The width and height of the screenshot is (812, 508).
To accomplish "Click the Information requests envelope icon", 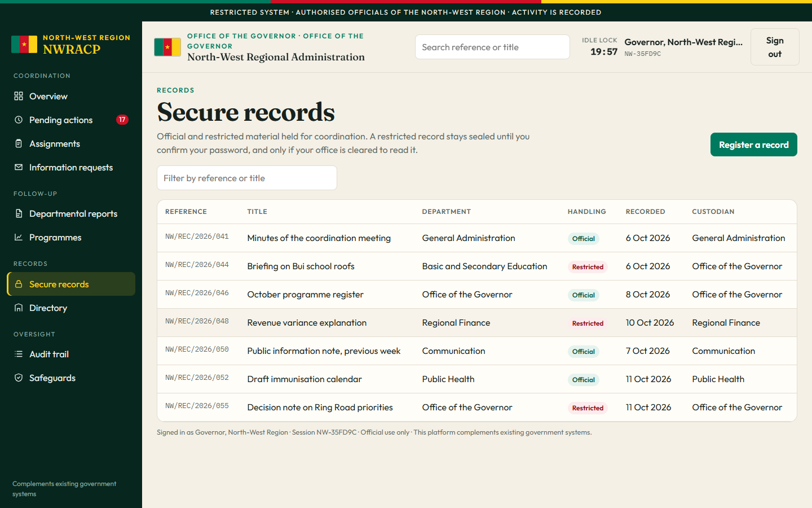I will point(19,167).
